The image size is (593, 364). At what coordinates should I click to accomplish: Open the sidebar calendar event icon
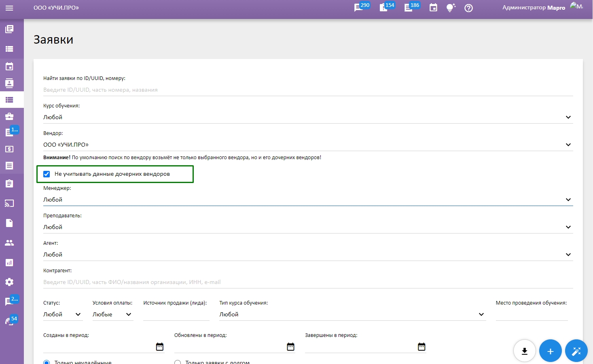pos(9,66)
